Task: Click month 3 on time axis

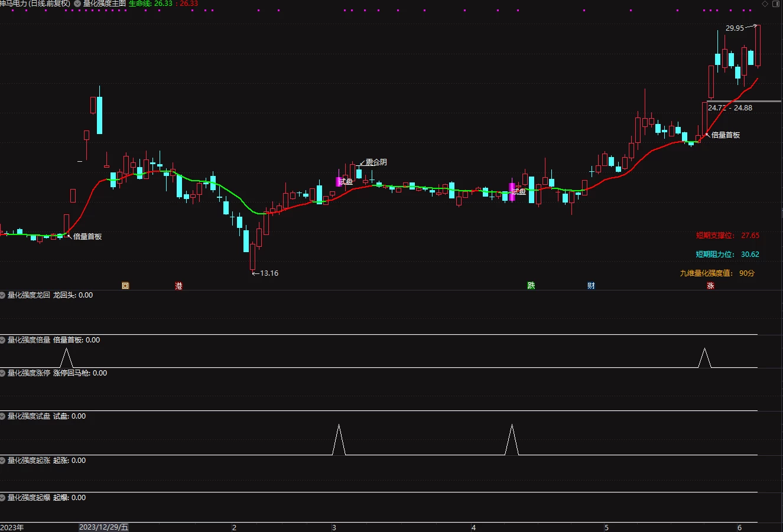Action: pos(334,527)
